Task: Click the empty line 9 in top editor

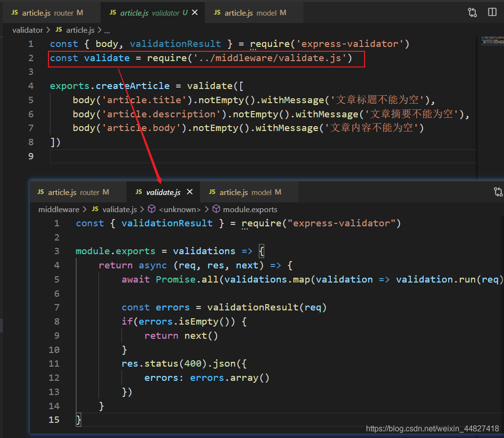Action: [264, 156]
